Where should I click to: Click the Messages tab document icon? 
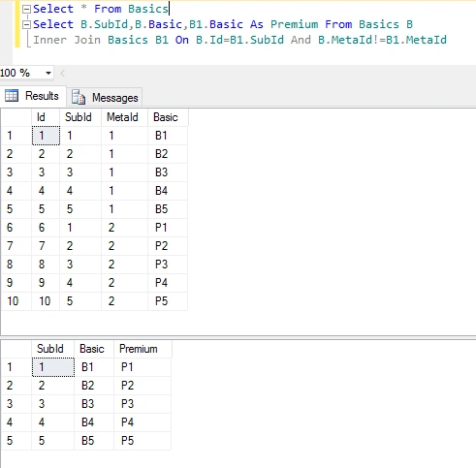pyautogui.click(x=79, y=97)
